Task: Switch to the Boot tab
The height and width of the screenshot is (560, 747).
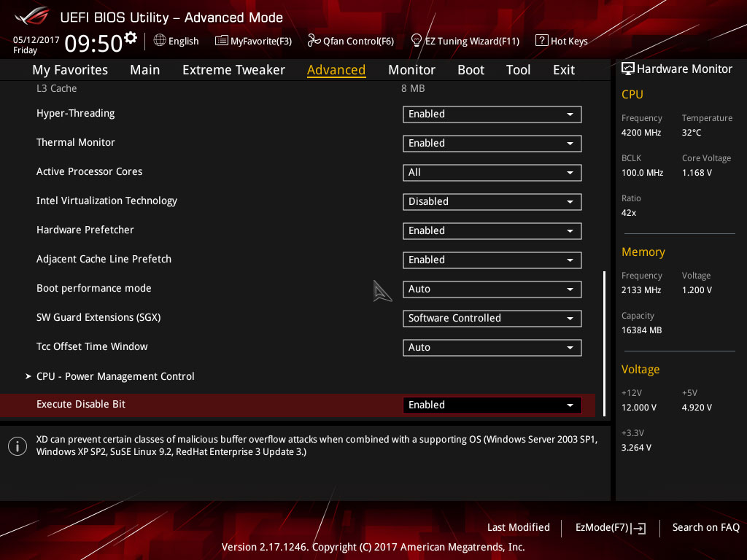Action: coord(471,70)
